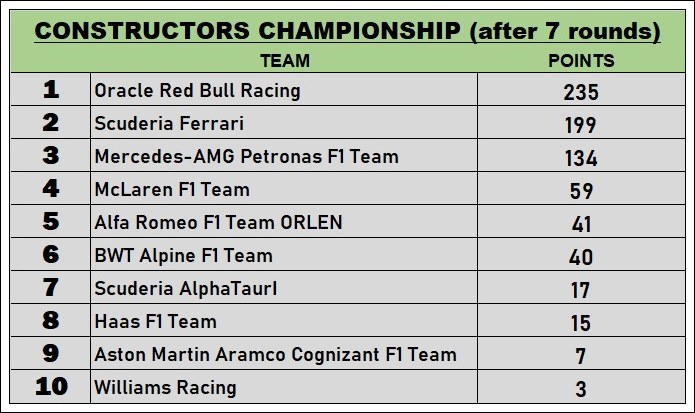This screenshot has width=695, height=413.
Task: Select the Scuderia Ferrari team cell
Action: point(284,122)
